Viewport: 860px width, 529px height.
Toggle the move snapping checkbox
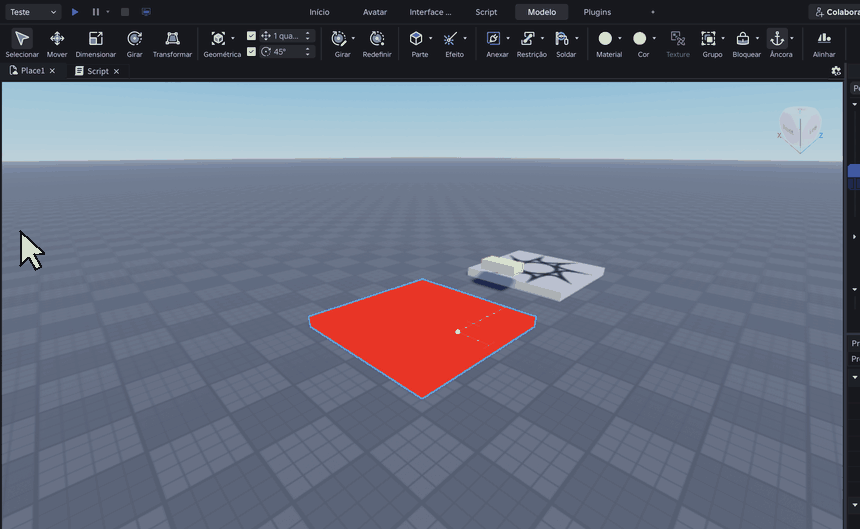click(x=251, y=36)
